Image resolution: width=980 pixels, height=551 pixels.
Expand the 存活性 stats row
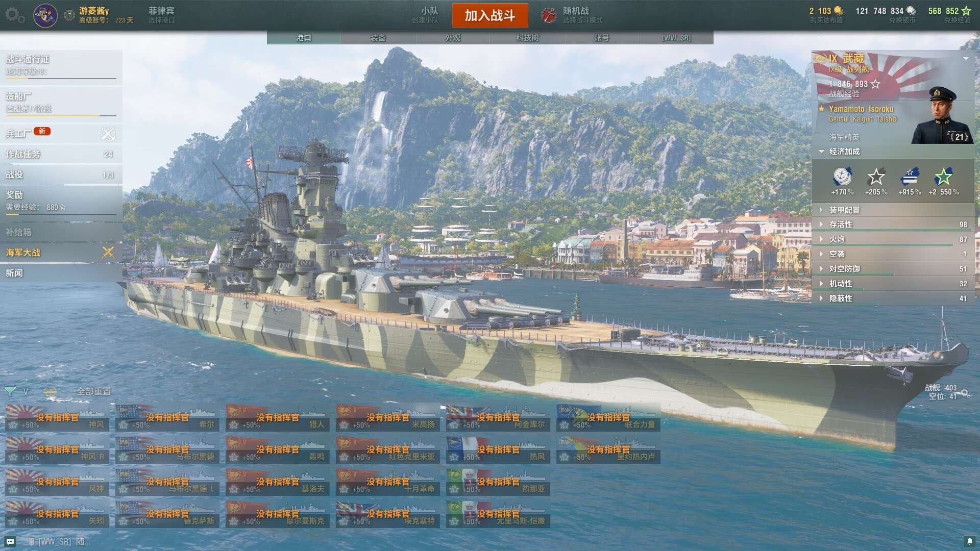(x=893, y=224)
